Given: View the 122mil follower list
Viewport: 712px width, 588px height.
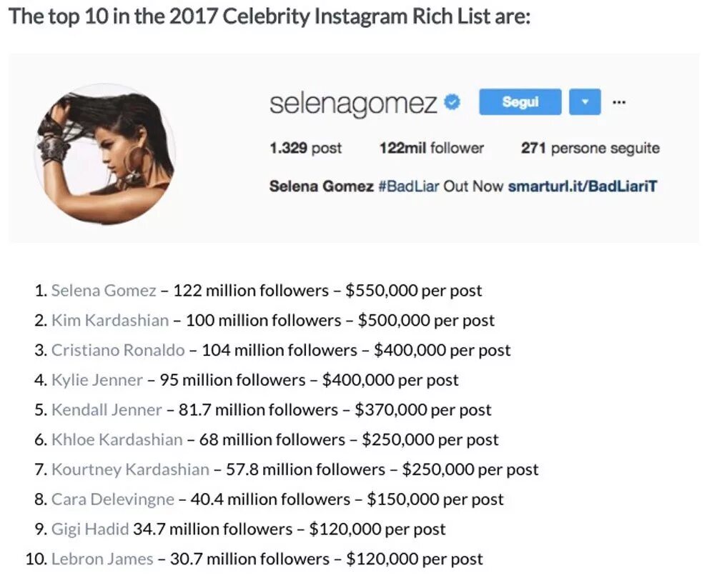Looking at the screenshot, I should coord(431,149).
